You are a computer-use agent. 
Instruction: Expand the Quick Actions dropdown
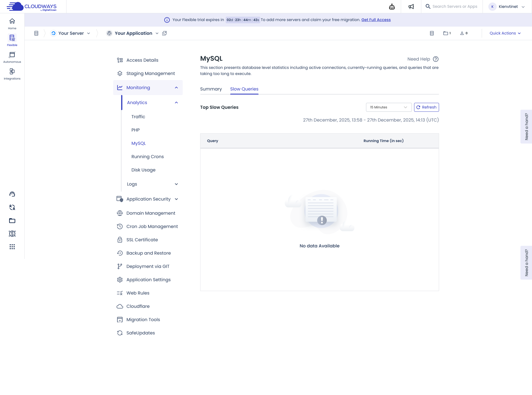[505, 33]
